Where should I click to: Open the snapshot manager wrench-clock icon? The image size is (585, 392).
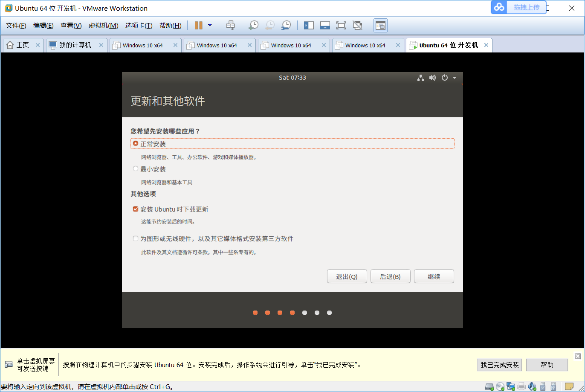coord(286,26)
